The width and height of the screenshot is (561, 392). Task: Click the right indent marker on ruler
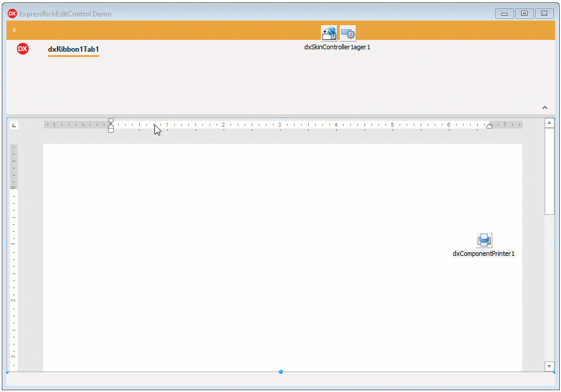pyautogui.click(x=489, y=126)
